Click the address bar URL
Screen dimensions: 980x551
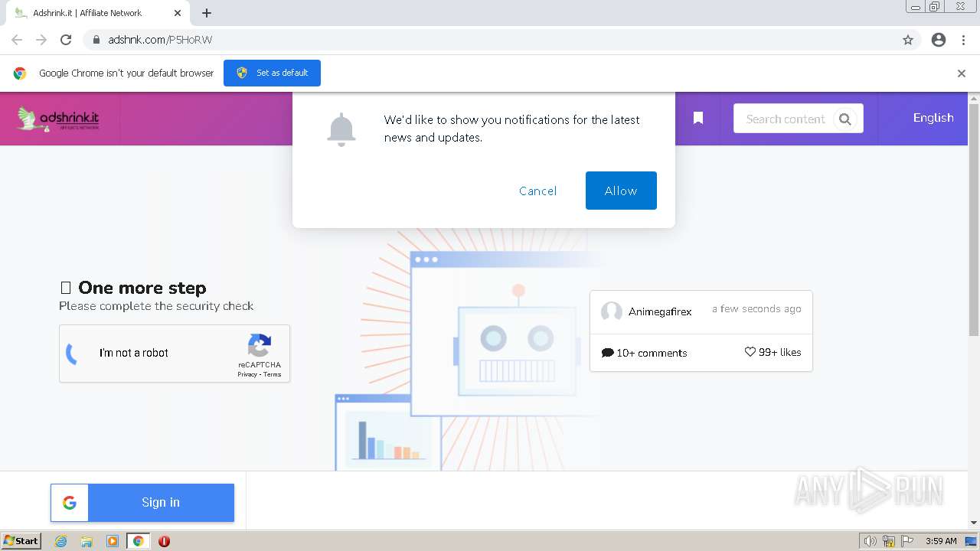click(x=160, y=40)
